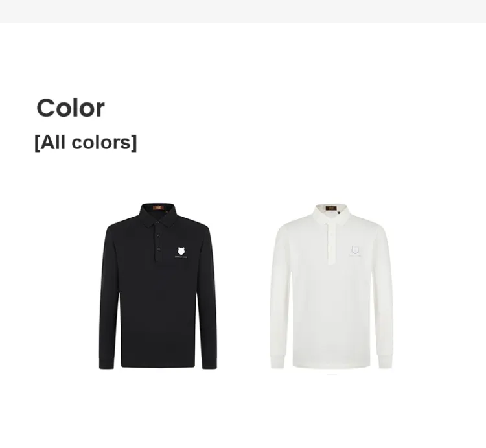Click the embossed shield logo on white polo
Screen dimensions: 486x448
click(355, 250)
